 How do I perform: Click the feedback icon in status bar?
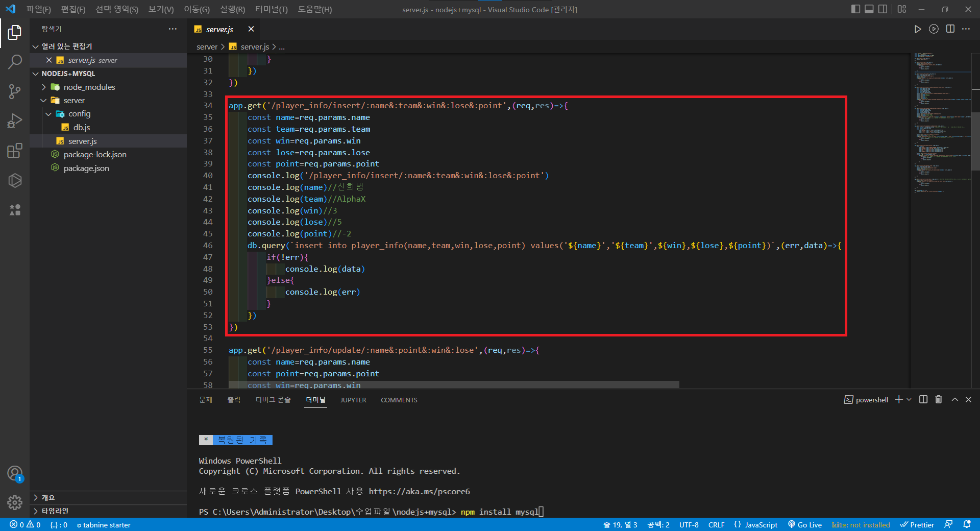[948, 525]
